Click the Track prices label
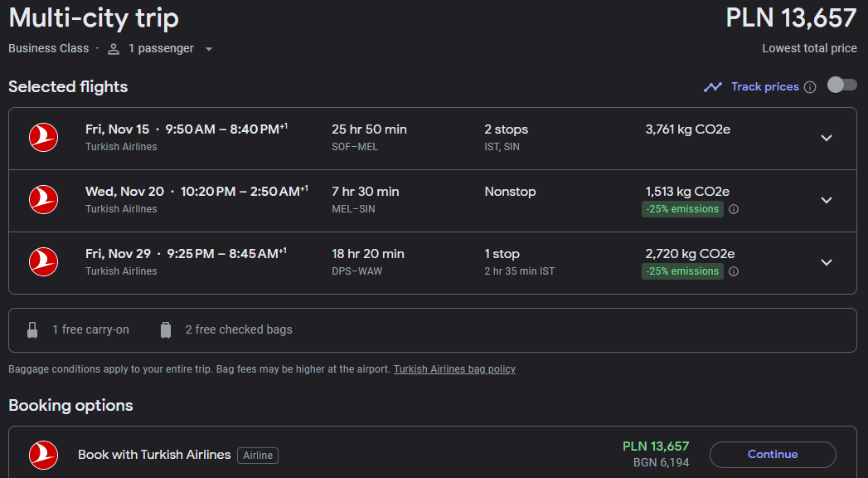The height and width of the screenshot is (478, 868). point(765,86)
